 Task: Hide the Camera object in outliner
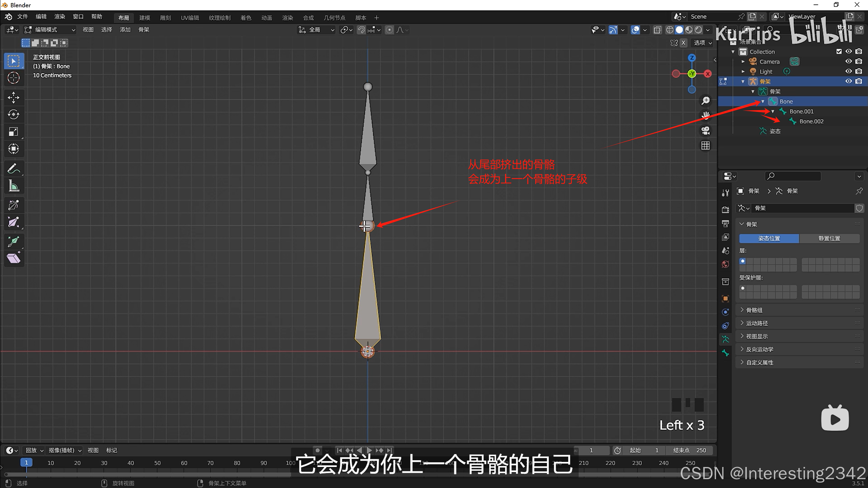[x=848, y=61]
